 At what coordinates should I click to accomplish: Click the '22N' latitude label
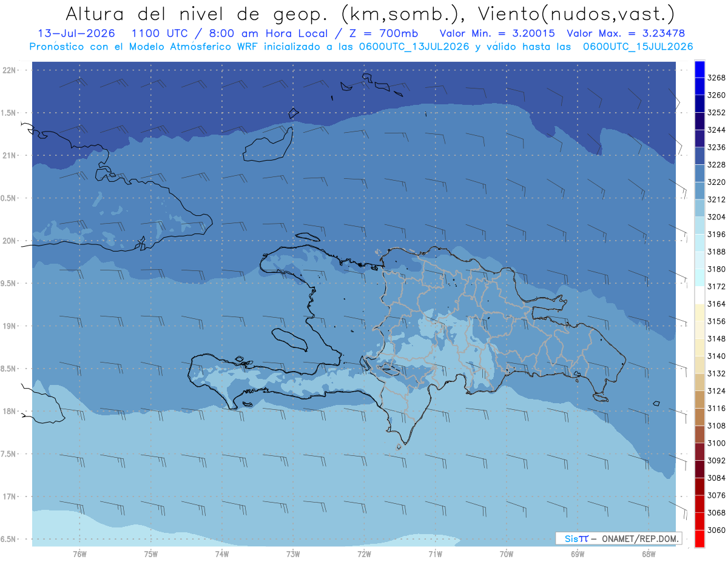[10, 70]
